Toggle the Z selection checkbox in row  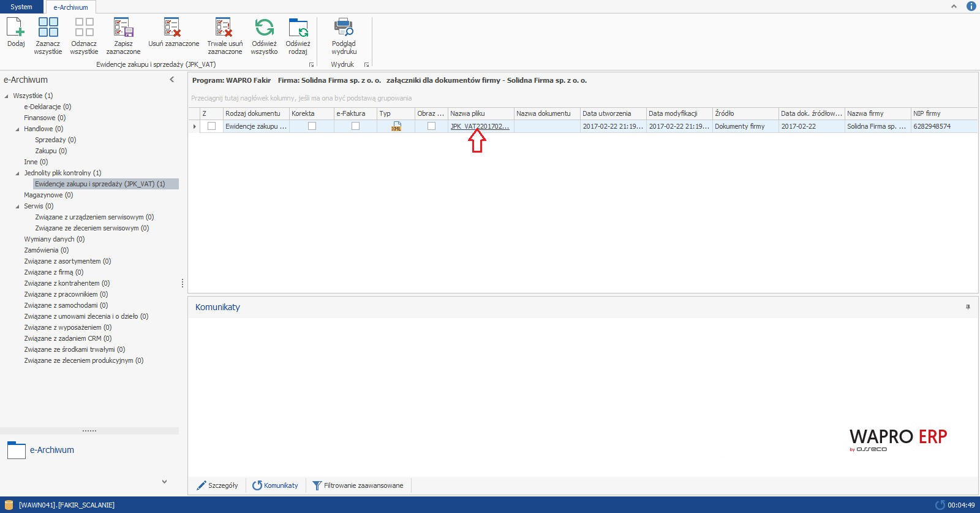point(212,126)
